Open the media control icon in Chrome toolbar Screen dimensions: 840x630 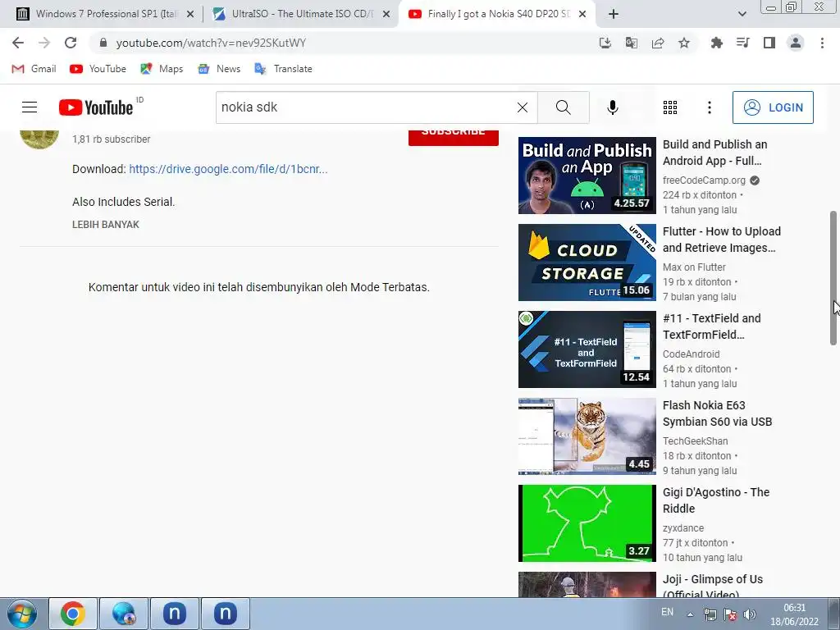point(742,43)
